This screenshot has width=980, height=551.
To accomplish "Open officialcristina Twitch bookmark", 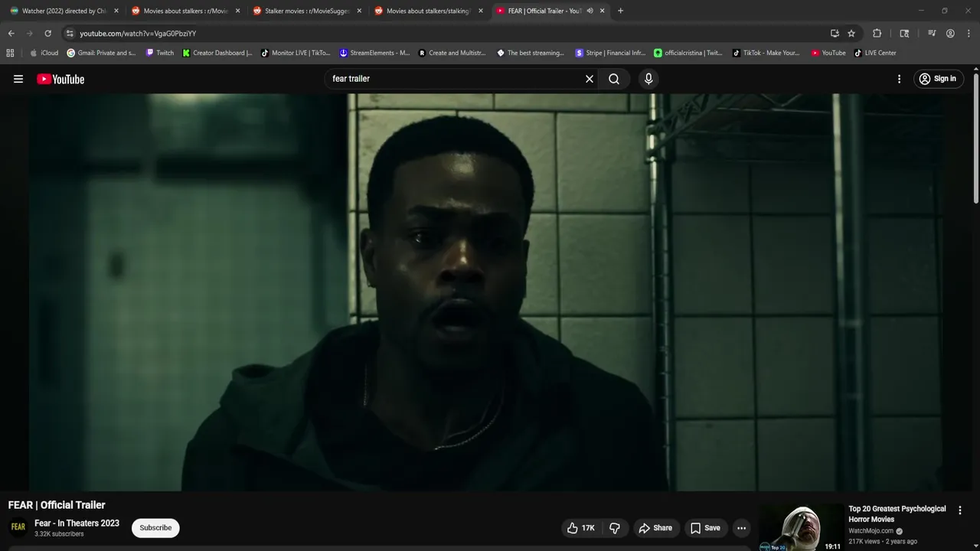I will (688, 53).
